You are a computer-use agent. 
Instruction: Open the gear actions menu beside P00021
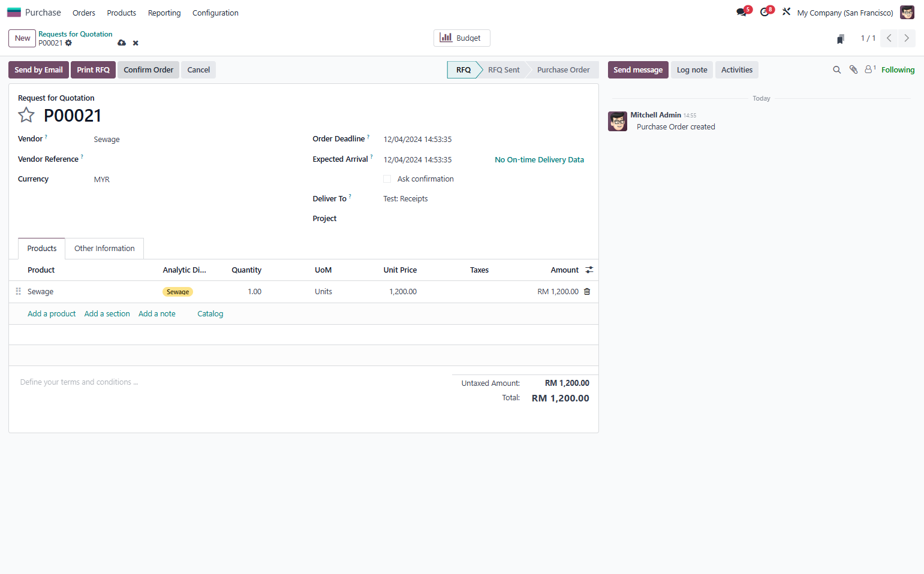pyautogui.click(x=68, y=43)
